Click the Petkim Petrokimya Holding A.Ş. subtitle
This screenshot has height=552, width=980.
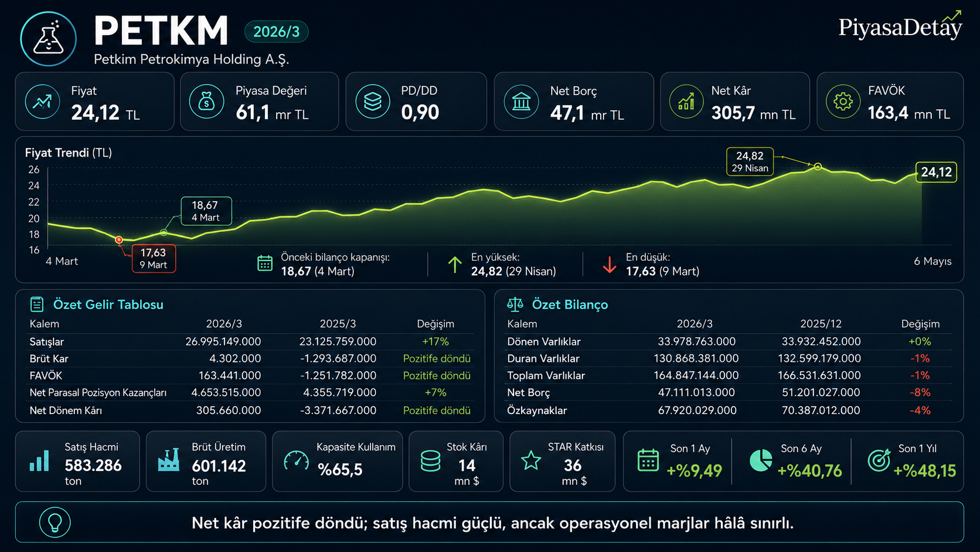pos(192,59)
